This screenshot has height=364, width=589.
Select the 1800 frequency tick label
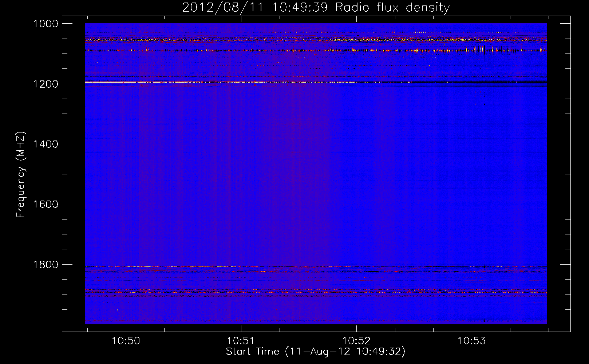click(46, 265)
